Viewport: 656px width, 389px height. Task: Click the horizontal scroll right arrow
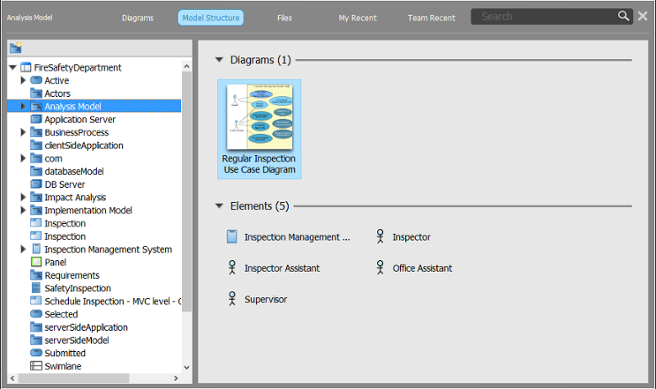tap(176, 378)
